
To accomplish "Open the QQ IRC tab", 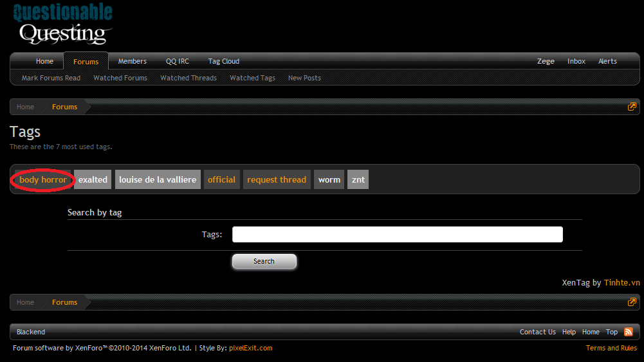I will tap(178, 61).
